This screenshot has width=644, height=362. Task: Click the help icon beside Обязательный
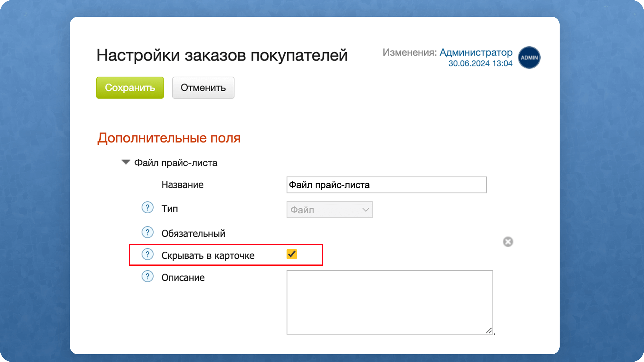point(147,232)
